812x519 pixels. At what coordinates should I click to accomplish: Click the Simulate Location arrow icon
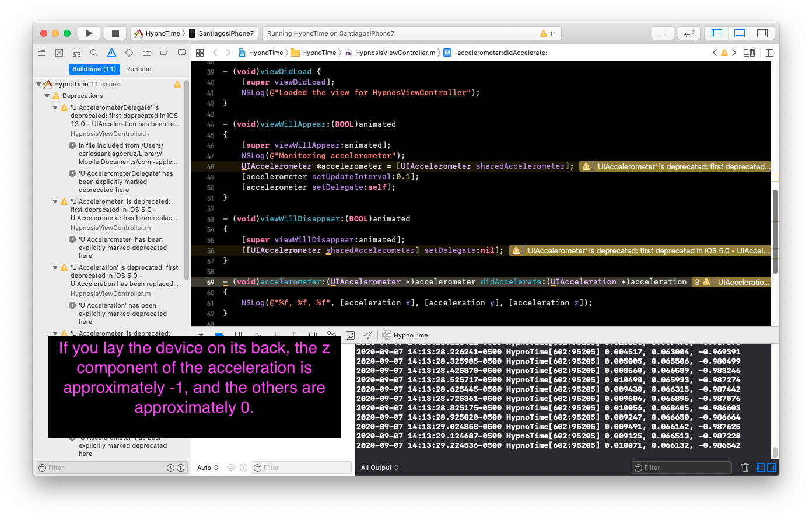tap(367, 335)
